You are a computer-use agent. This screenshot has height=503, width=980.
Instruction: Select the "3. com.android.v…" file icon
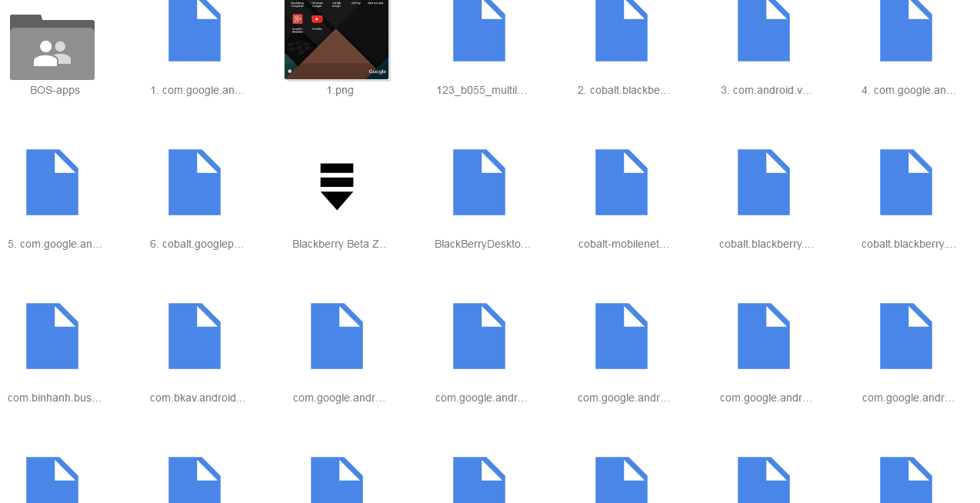click(764, 31)
